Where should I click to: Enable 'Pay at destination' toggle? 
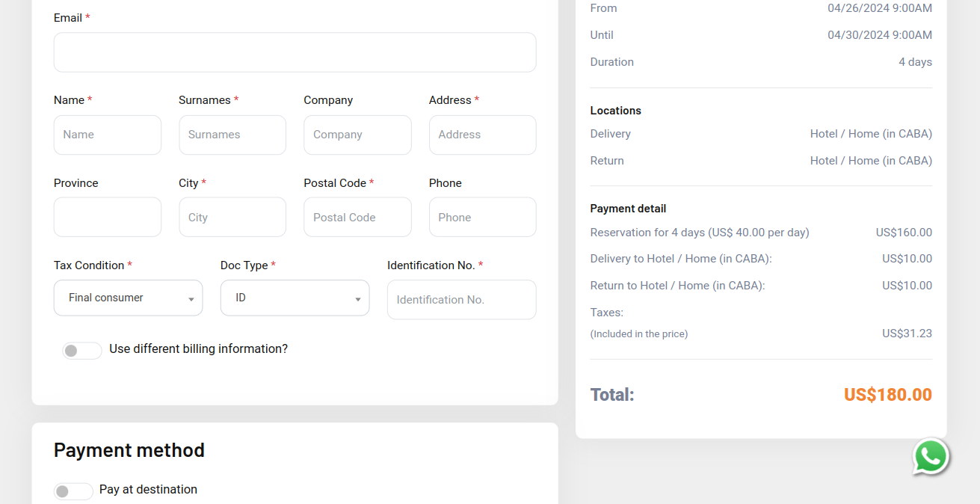click(73, 491)
